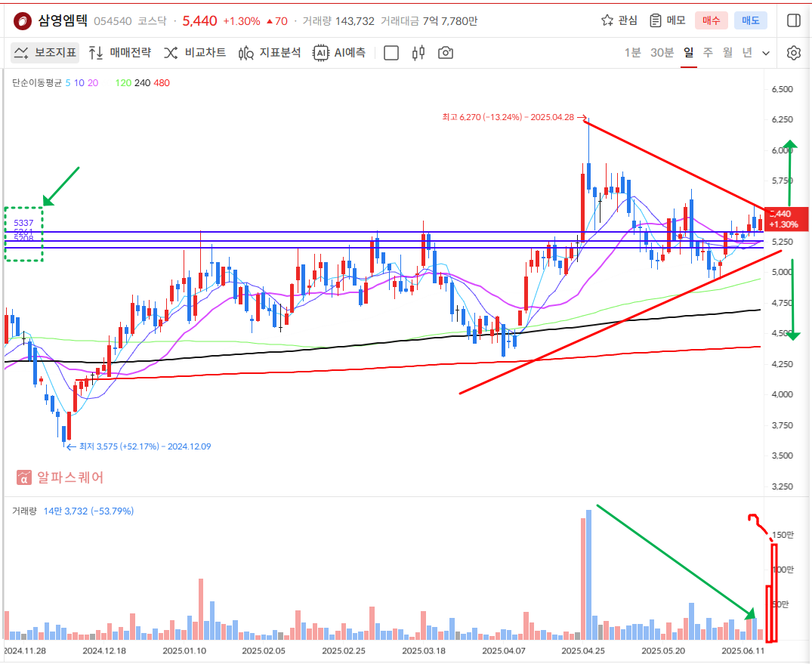Click the 삼영엠텍 stock name
The width and height of the screenshot is (812, 664).
(x=63, y=20)
